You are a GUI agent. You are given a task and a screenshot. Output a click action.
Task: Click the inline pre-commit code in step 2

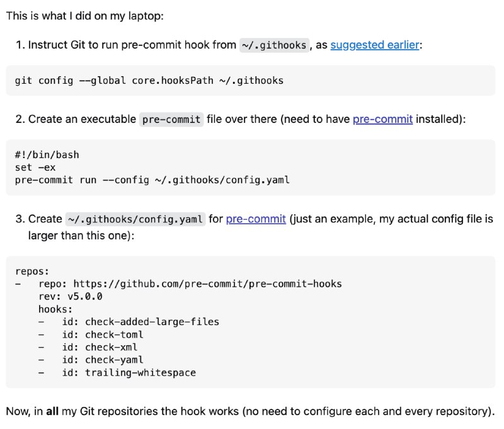[x=171, y=120]
